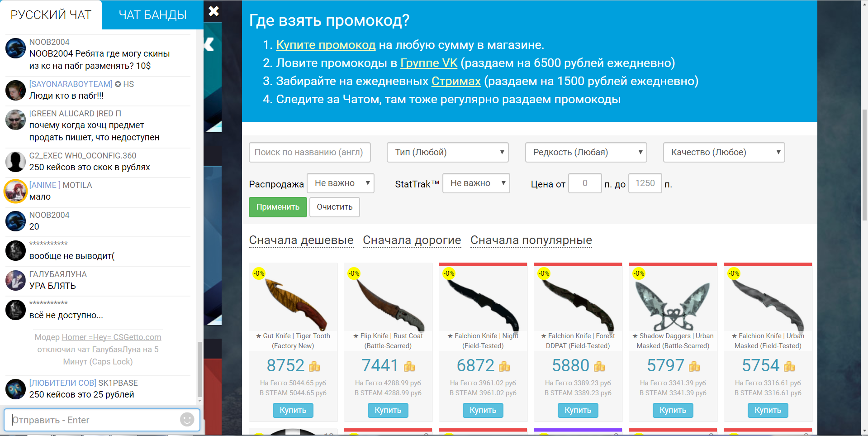The image size is (868, 436).
Task: Sort by Сначала дорогие
Action: click(x=412, y=240)
